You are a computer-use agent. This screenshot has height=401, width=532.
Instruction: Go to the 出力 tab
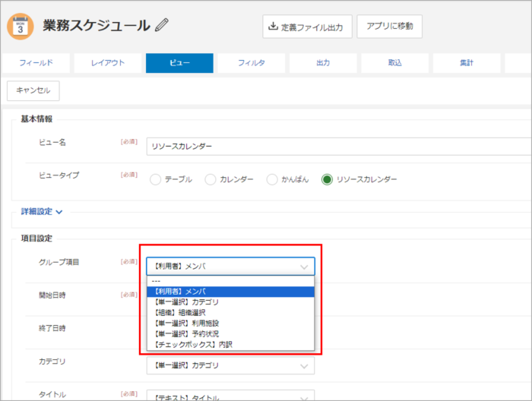[x=323, y=63]
